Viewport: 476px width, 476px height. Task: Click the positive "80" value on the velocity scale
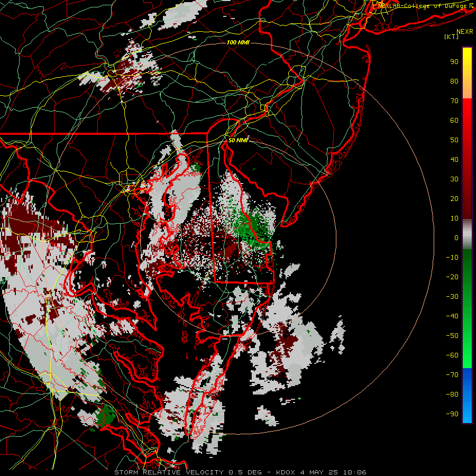click(x=454, y=81)
